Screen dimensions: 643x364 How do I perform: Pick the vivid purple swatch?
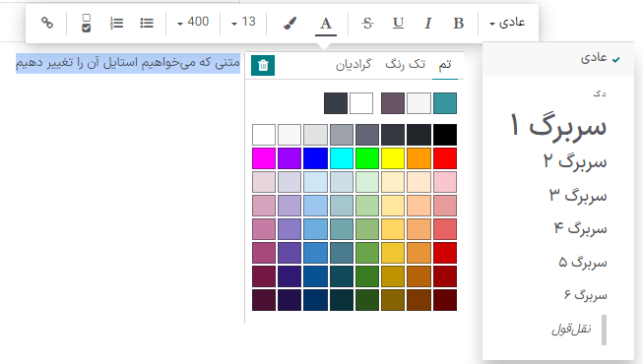pos(289,158)
